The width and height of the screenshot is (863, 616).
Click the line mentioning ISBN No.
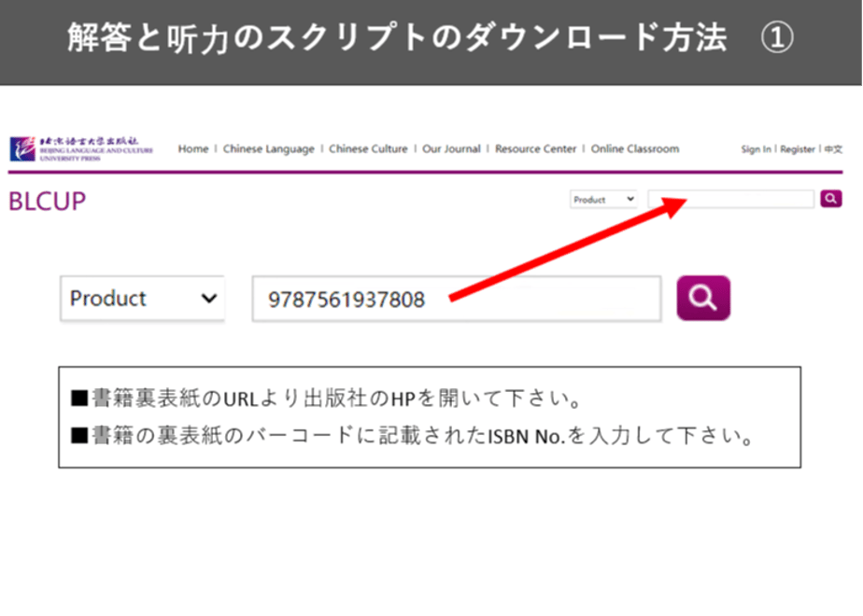point(412,436)
